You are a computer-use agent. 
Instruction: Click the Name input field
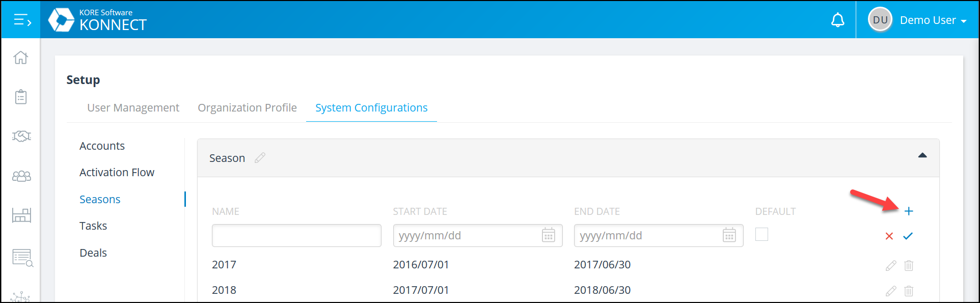(296, 235)
